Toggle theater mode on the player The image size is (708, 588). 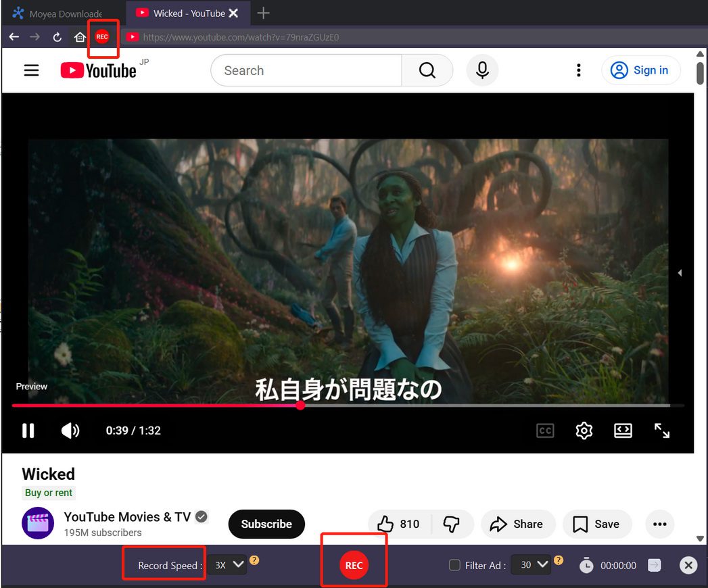[622, 431]
